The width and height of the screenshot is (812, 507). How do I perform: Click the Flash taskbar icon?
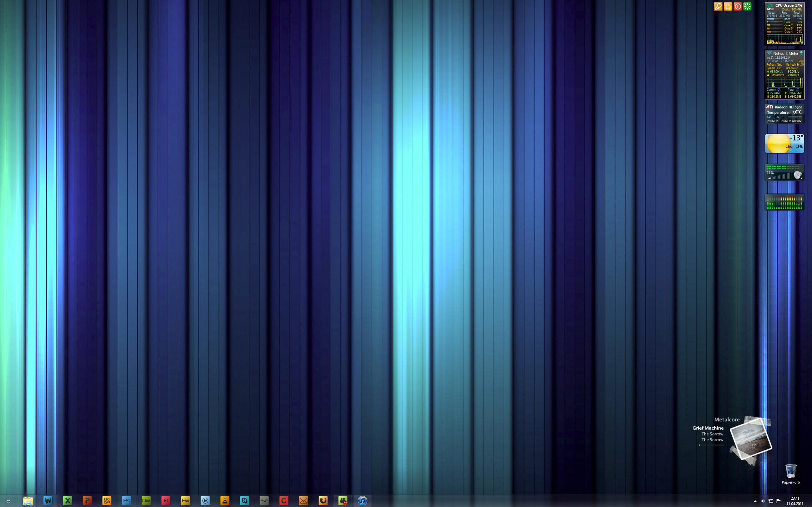pyautogui.click(x=166, y=501)
